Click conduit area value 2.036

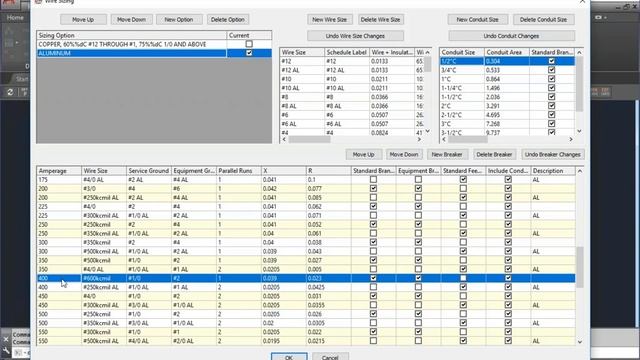[507, 97]
